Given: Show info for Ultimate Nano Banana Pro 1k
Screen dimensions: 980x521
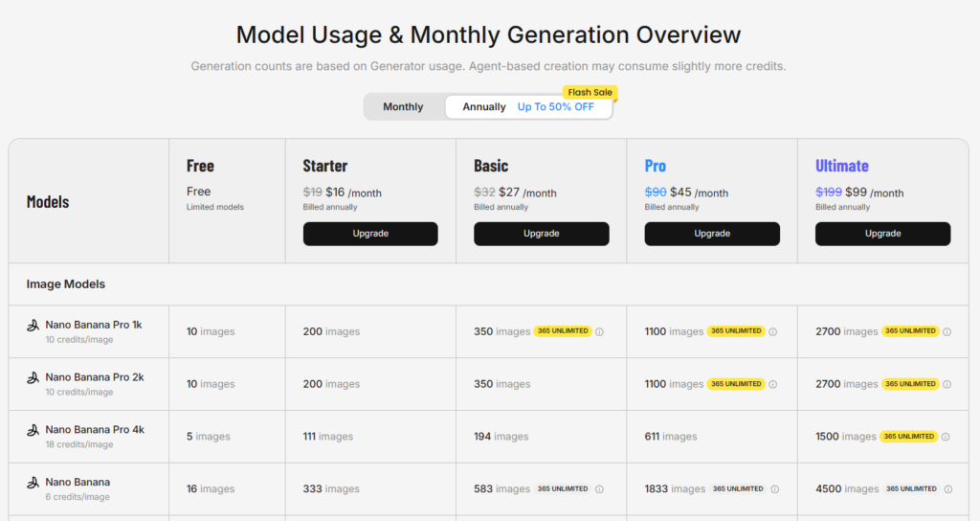Looking at the screenshot, I should click(947, 332).
